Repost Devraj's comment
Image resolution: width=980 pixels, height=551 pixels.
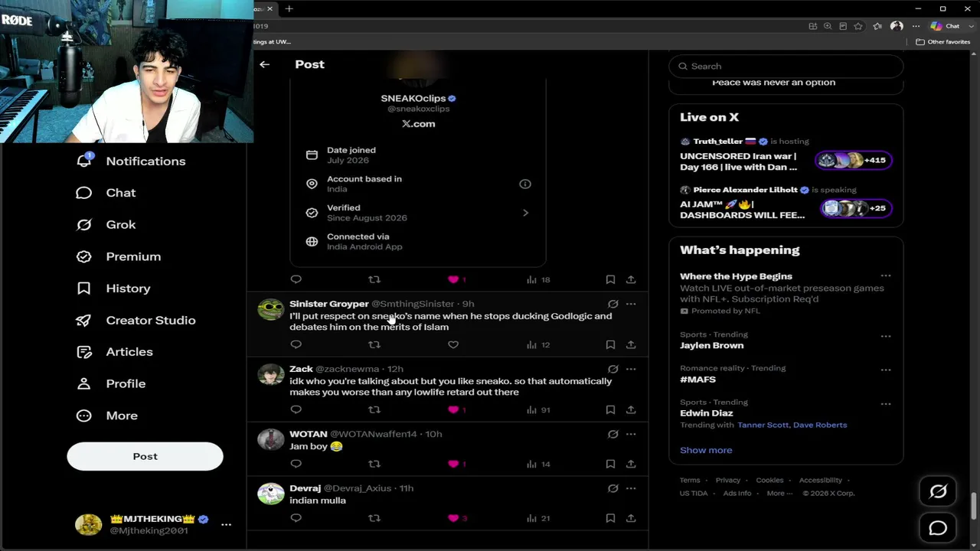pyautogui.click(x=374, y=518)
